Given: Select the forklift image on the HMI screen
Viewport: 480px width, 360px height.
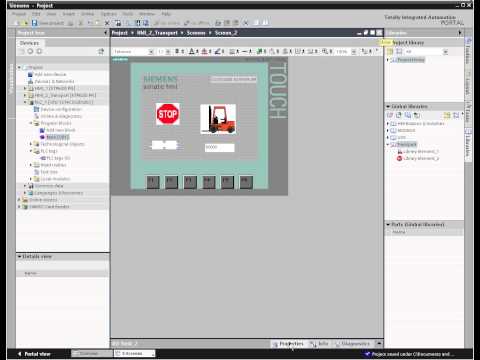Looking at the screenshot, I should (x=218, y=119).
